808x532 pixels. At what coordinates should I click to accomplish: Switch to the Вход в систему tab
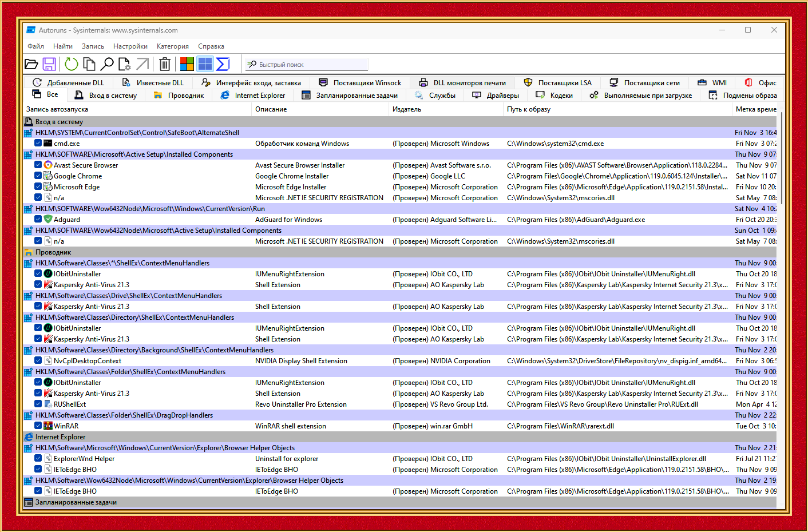(x=106, y=96)
